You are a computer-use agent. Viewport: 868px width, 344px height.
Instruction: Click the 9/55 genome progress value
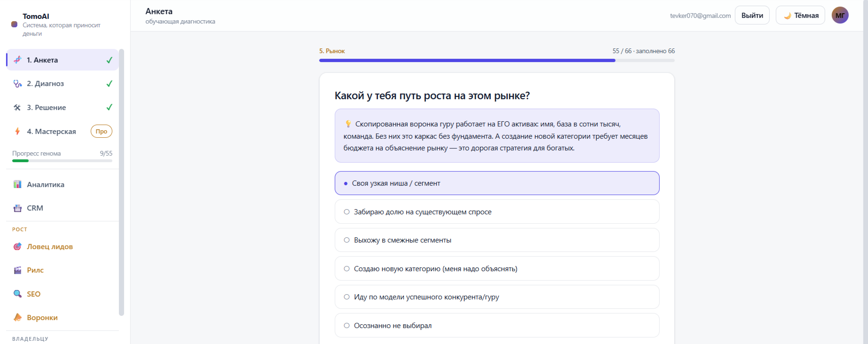106,153
